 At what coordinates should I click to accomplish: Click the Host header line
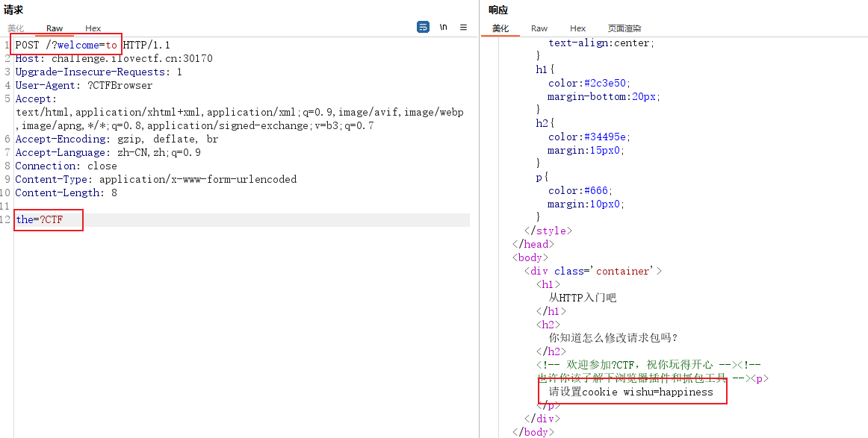(114, 58)
